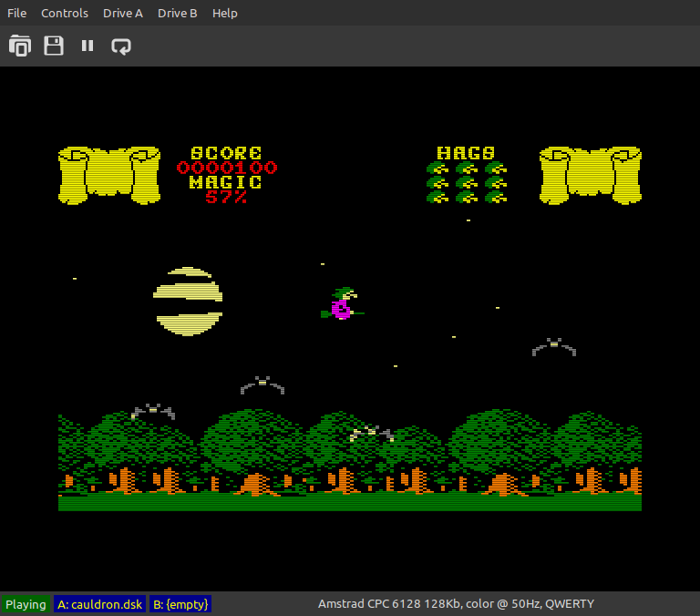Click the save floppy disk icon
Image resolution: width=700 pixels, height=616 pixels.
pos(54,46)
